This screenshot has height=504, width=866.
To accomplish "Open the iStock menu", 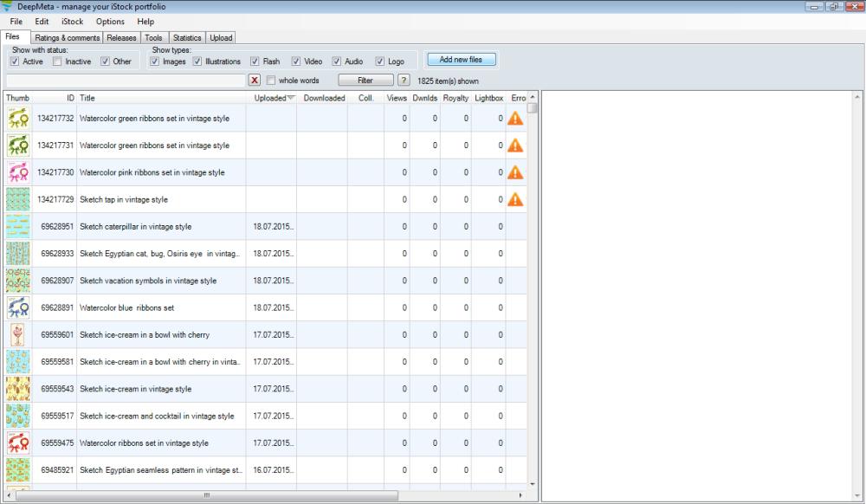I will point(73,22).
